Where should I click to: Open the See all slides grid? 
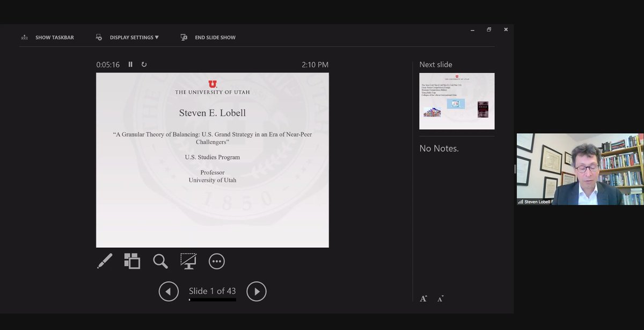132,261
